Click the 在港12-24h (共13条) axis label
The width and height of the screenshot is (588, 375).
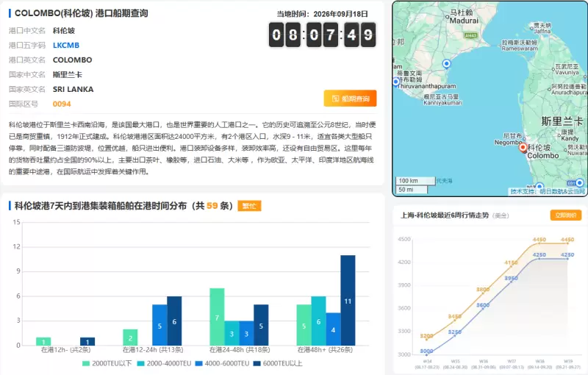click(153, 350)
